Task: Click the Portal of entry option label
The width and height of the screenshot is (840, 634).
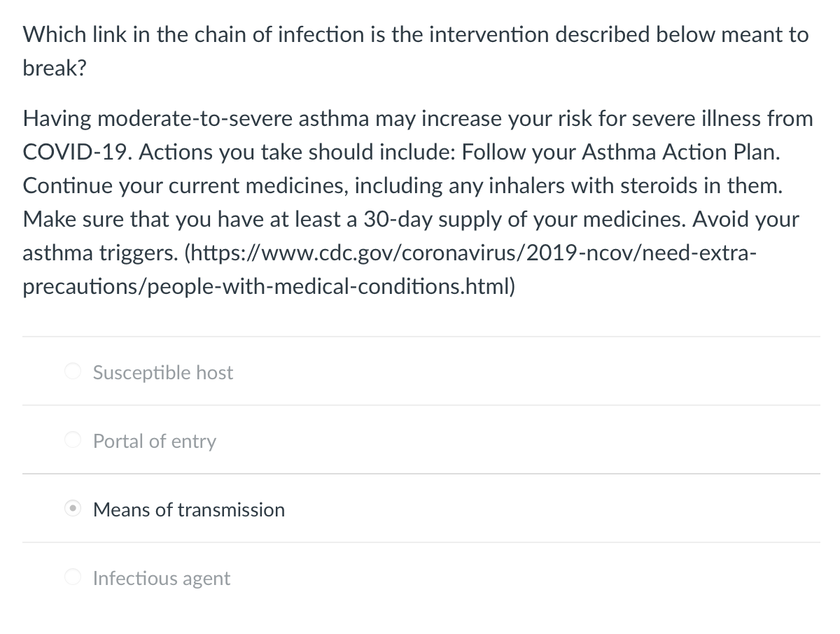Action: (x=155, y=441)
